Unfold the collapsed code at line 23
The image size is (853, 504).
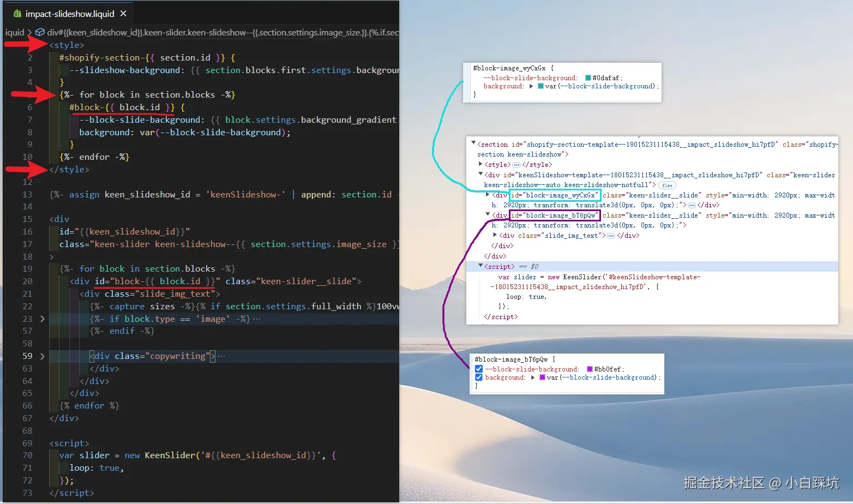tap(43, 319)
